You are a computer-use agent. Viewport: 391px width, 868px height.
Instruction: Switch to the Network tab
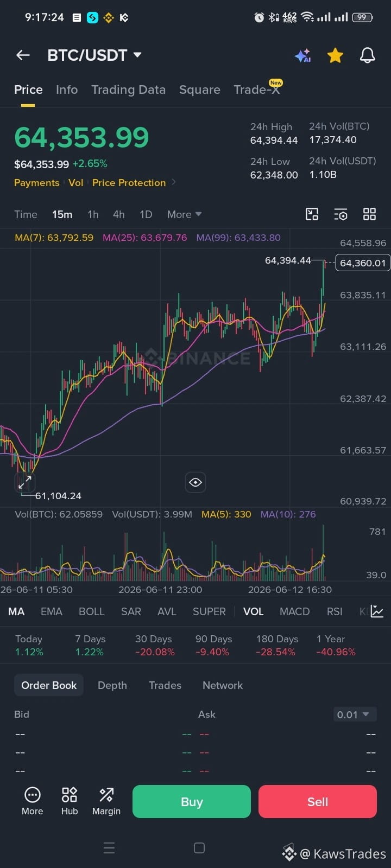[223, 685]
